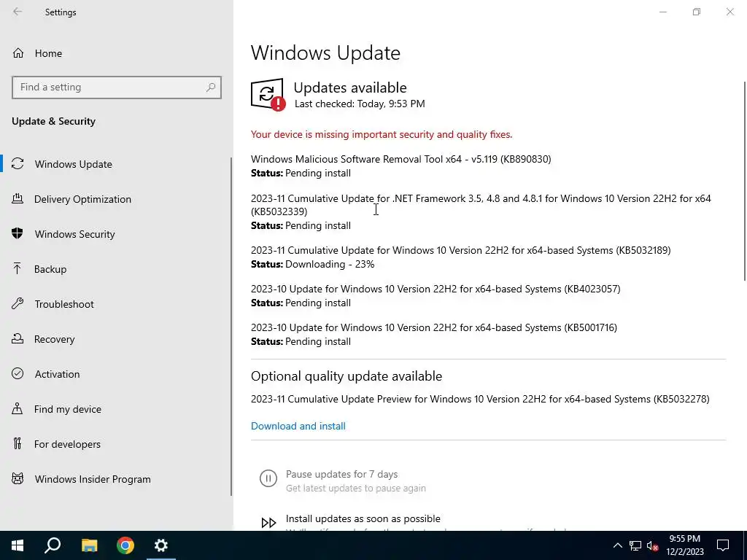This screenshot has width=747, height=560.
Task: Click the KB5001716 update text
Action: [x=434, y=327]
